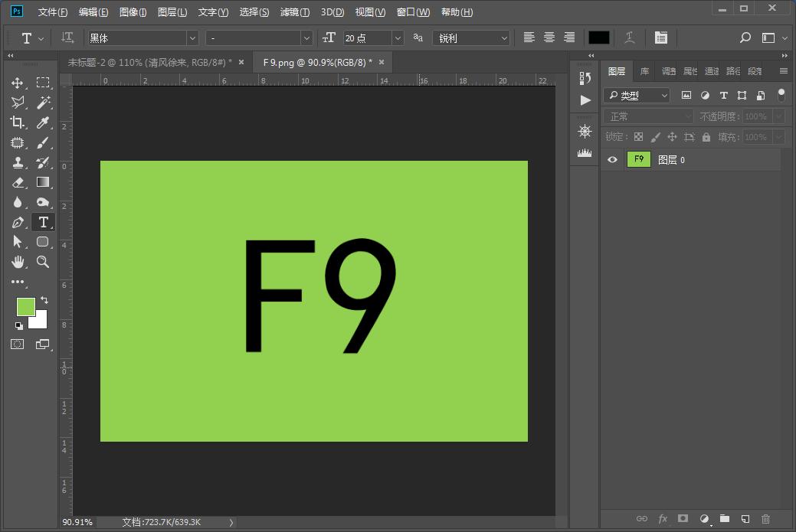796x532 pixels.
Task: Create a new layer from panel footer
Action: 745,519
